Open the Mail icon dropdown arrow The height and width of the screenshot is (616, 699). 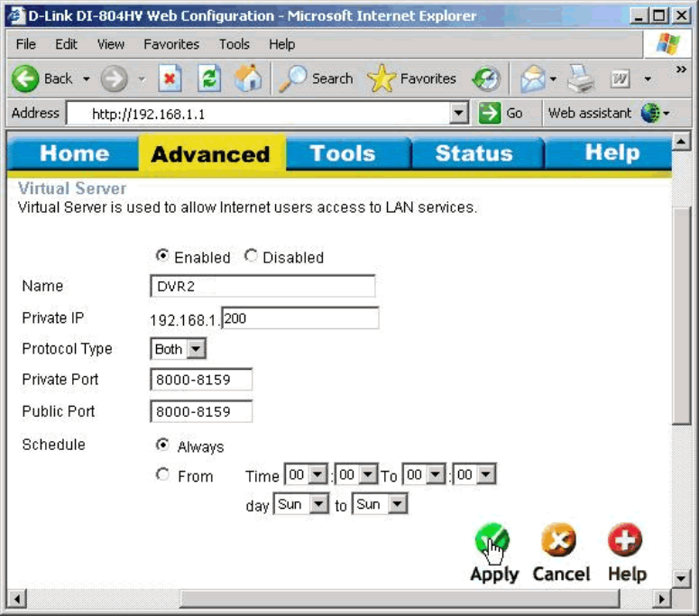553,79
